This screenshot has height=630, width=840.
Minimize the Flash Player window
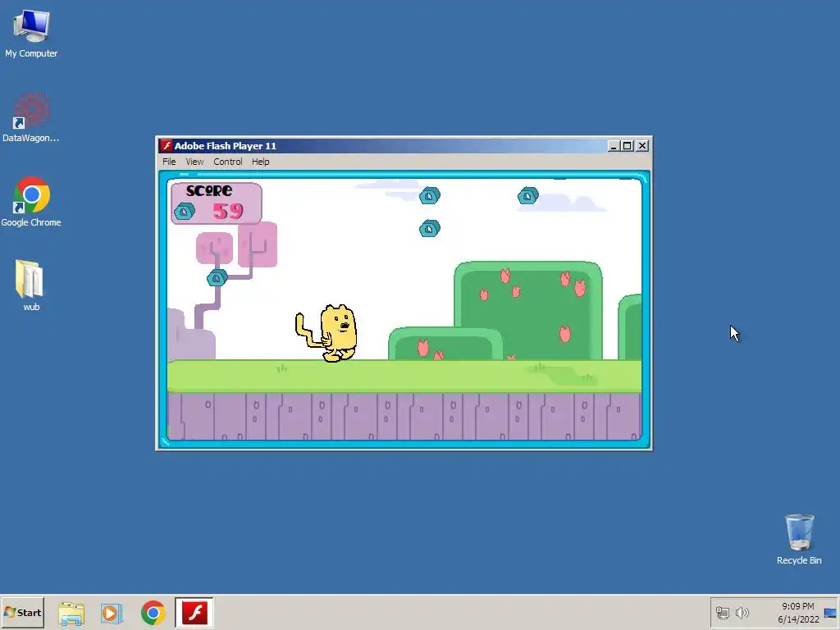pyautogui.click(x=614, y=146)
